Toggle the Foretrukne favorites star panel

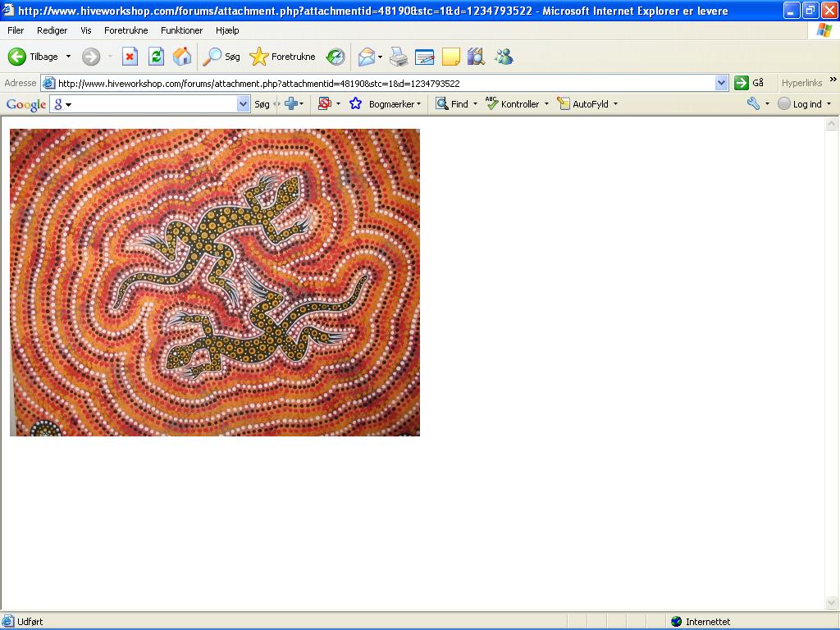(282, 57)
